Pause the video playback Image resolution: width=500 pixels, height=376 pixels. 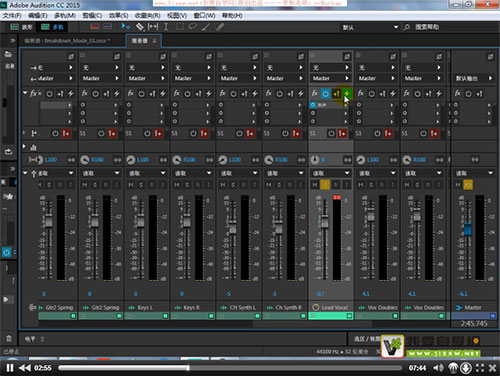[10, 368]
